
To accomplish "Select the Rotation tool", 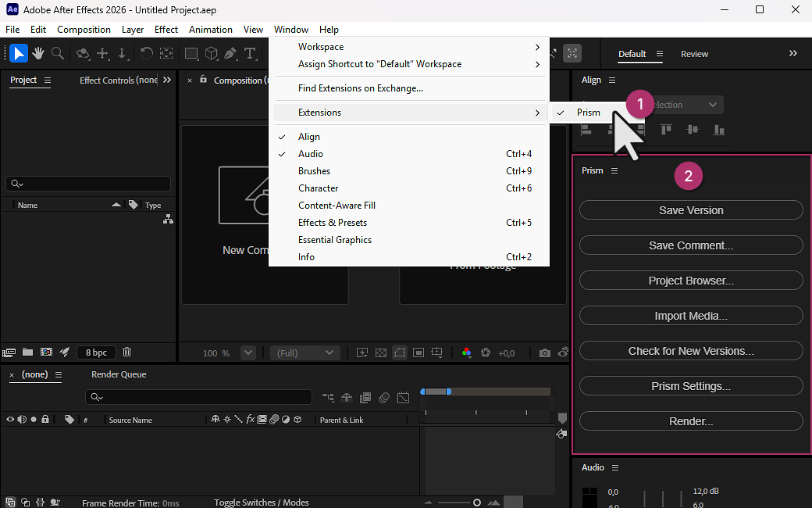I will click(147, 53).
